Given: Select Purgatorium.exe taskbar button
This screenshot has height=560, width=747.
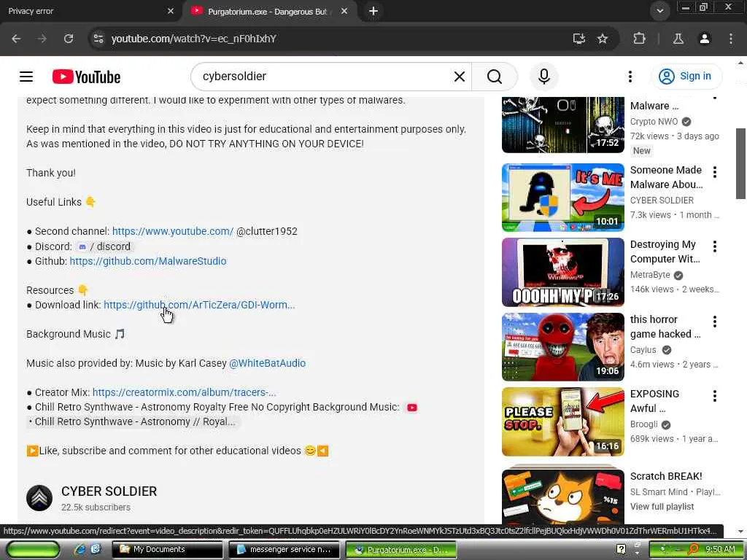Looking at the screenshot, I should click(x=401, y=550).
